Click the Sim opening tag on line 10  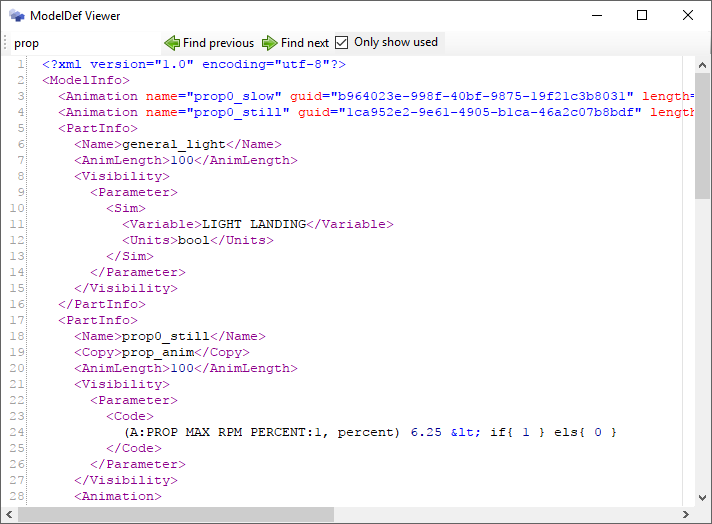[x=126, y=208]
